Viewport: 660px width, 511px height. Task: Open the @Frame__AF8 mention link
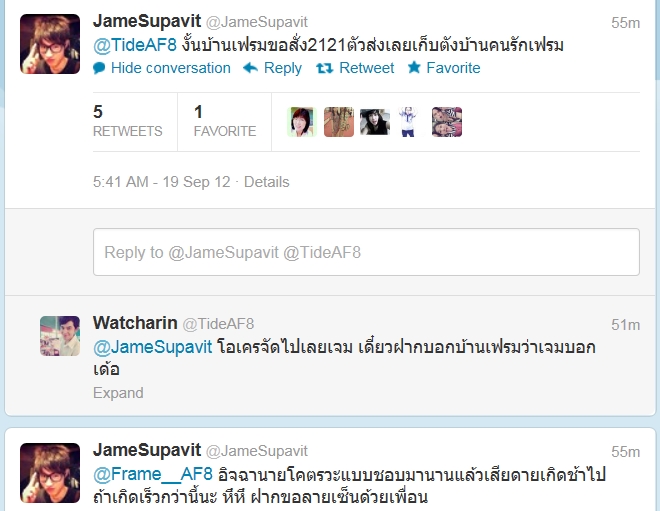(x=153, y=474)
